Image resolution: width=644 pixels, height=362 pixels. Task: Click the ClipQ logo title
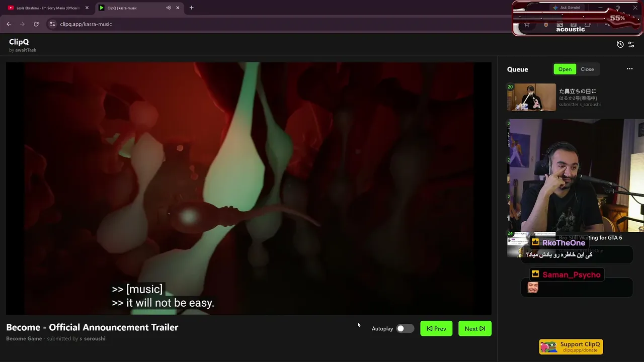pyautogui.click(x=19, y=42)
